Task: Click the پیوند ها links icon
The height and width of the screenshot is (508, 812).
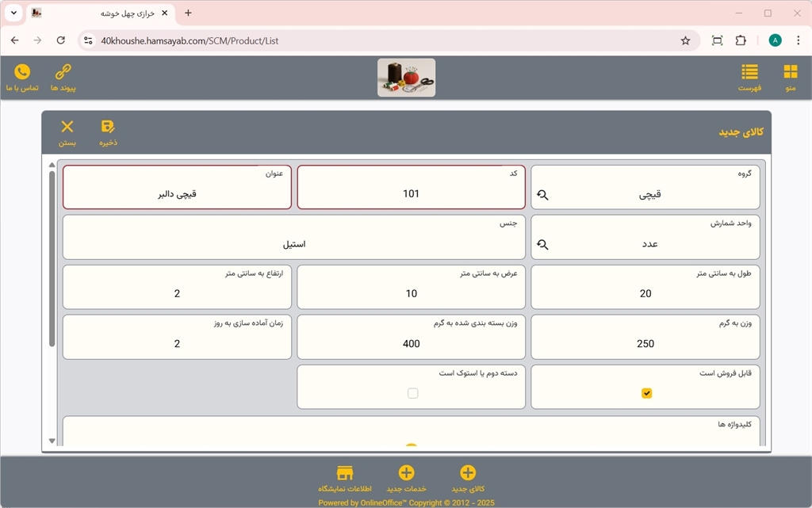Action: [x=63, y=72]
